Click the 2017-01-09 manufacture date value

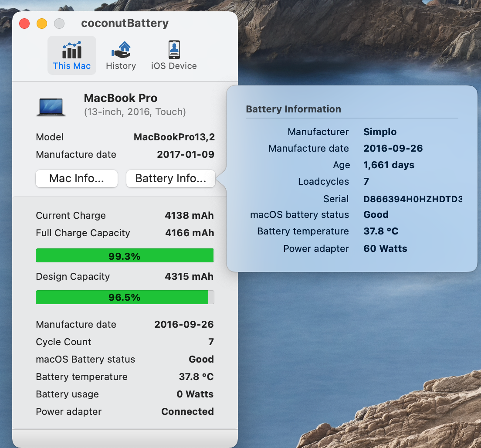click(x=186, y=154)
